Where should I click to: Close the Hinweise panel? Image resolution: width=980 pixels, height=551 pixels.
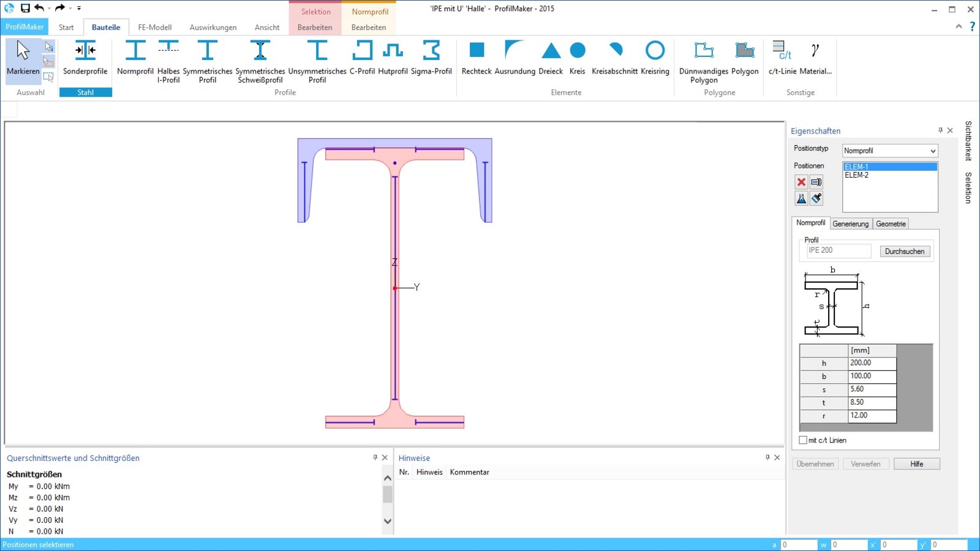point(777,457)
